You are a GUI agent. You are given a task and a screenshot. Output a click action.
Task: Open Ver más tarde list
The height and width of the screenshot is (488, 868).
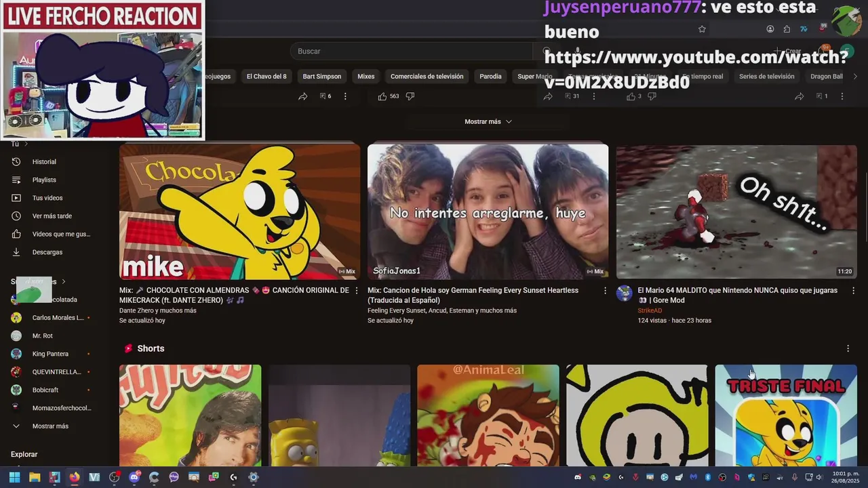[x=52, y=216]
